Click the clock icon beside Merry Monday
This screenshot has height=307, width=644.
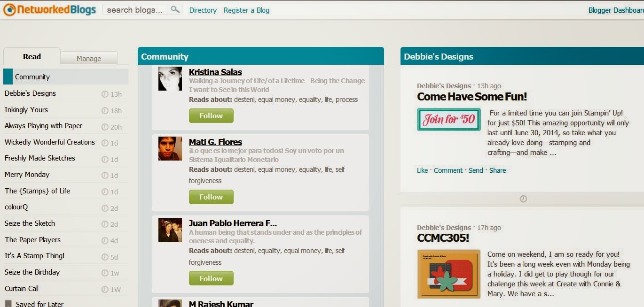pos(105,176)
